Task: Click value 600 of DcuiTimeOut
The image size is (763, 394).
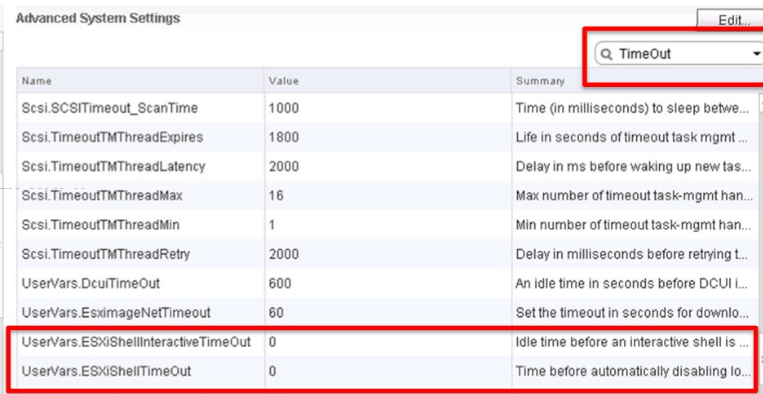Action: pyautogui.click(x=280, y=283)
